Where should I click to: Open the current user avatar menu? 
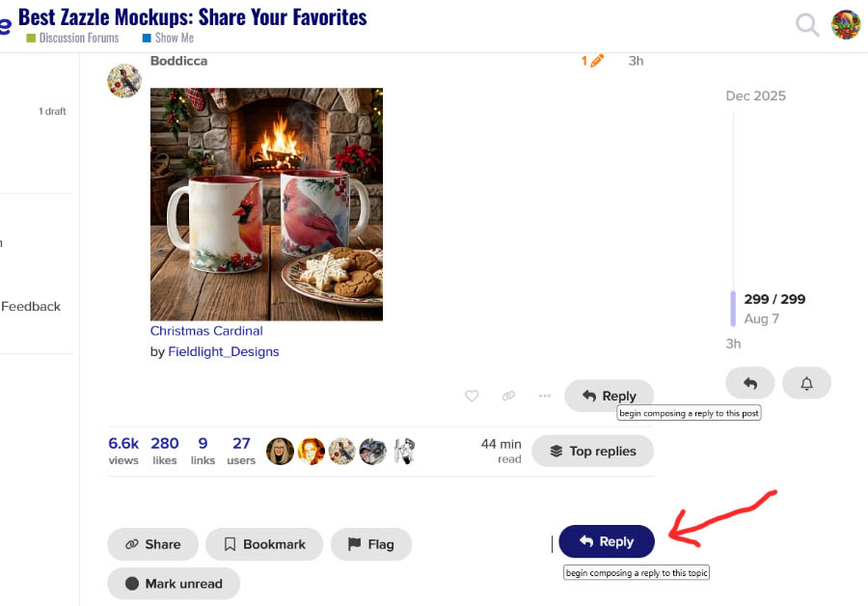pyautogui.click(x=846, y=24)
